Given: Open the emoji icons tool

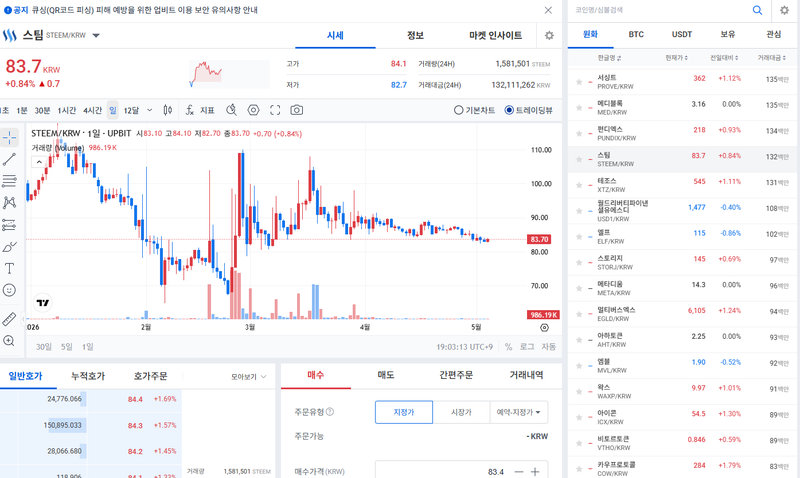Looking at the screenshot, I should point(9,290).
